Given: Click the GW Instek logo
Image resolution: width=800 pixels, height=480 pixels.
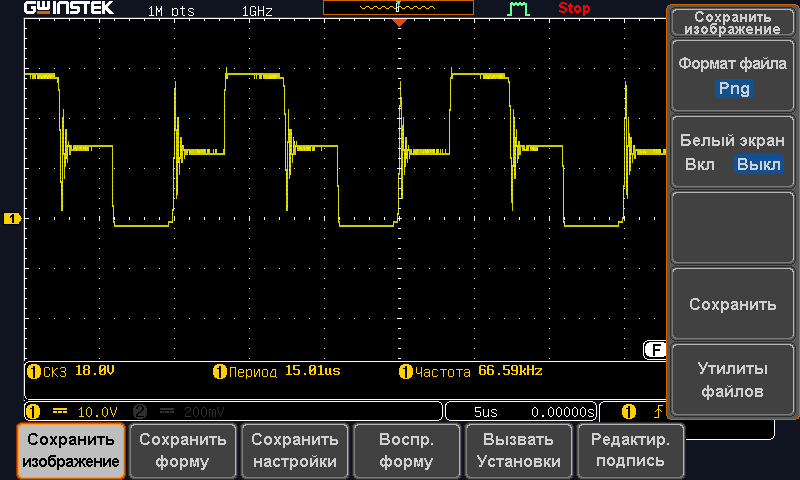Looking at the screenshot, I should pyautogui.click(x=69, y=8).
